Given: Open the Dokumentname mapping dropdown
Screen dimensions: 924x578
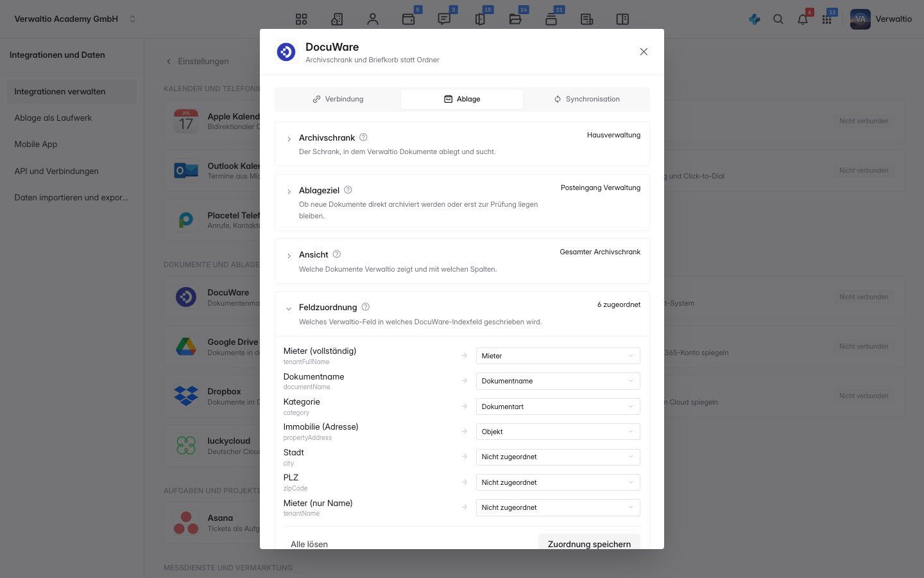Looking at the screenshot, I should tap(558, 381).
